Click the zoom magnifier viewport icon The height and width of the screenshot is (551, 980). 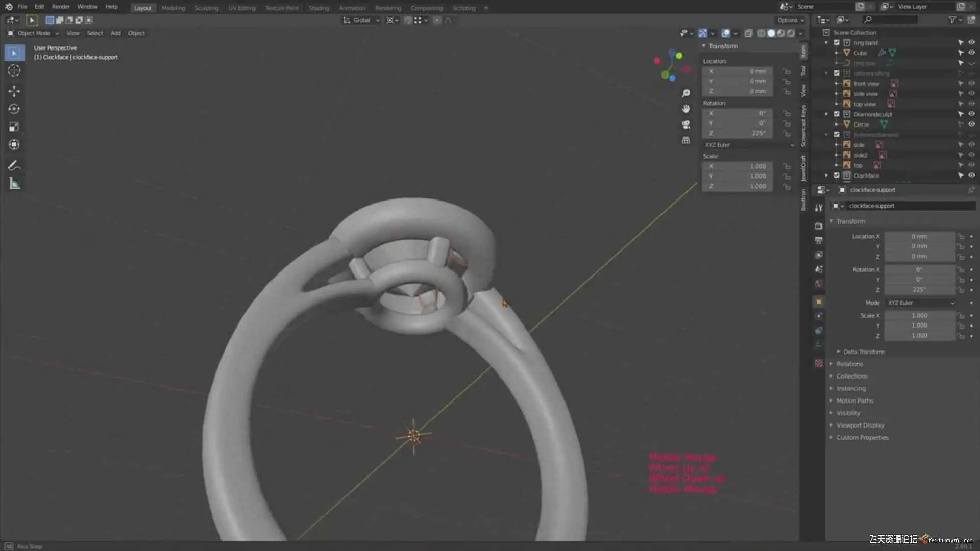point(686,93)
